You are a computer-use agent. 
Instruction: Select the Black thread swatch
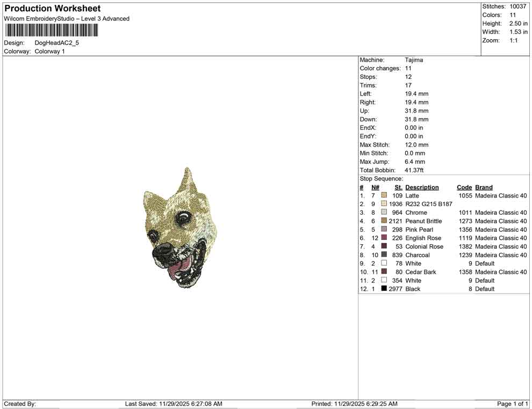(x=384, y=289)
